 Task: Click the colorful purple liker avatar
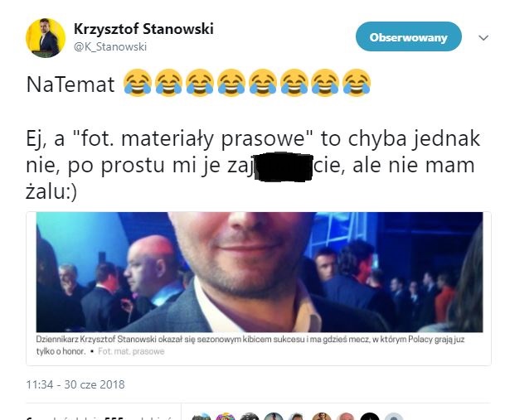pos(226,416)
